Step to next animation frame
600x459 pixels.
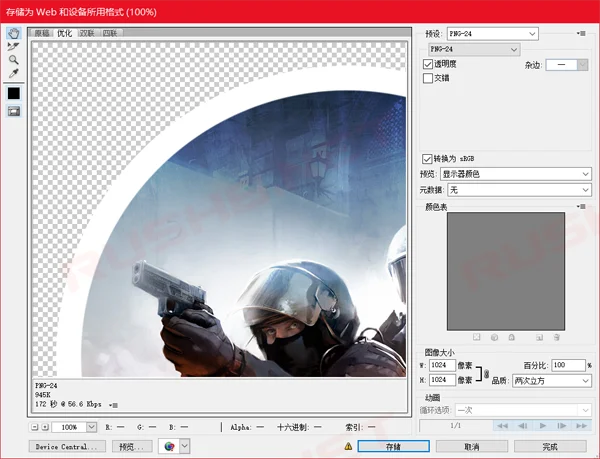point(562,426)
